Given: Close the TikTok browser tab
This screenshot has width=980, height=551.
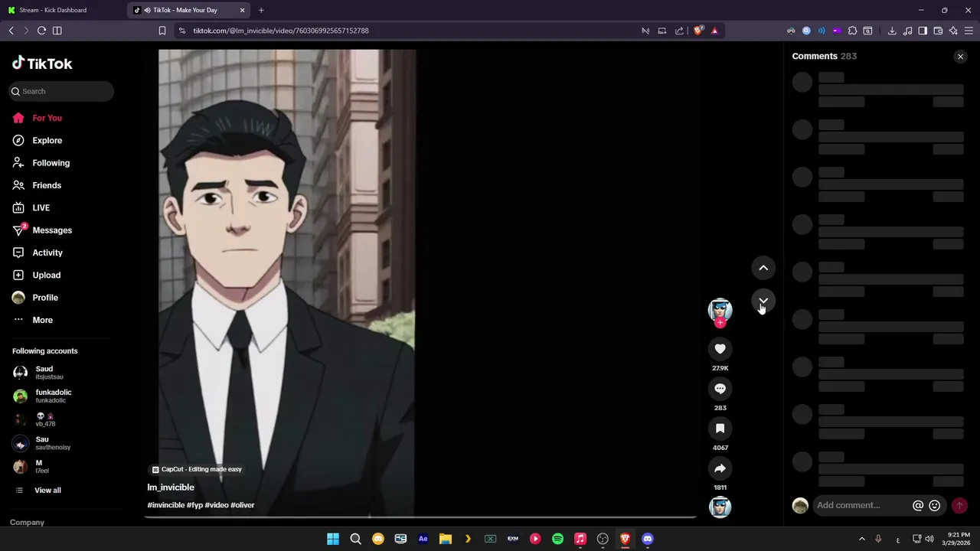Looking at the screenshot, I should pyautogui.click(x=243, y=10).
